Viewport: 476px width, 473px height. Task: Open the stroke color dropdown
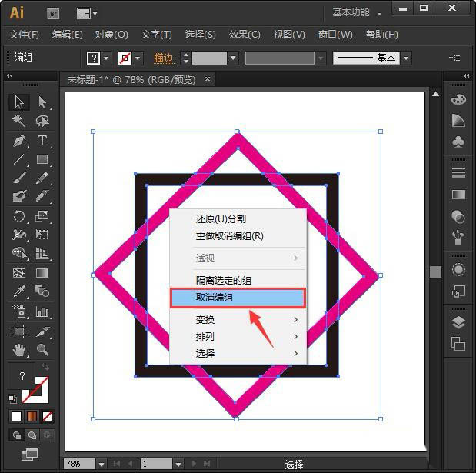pos(138,58)
